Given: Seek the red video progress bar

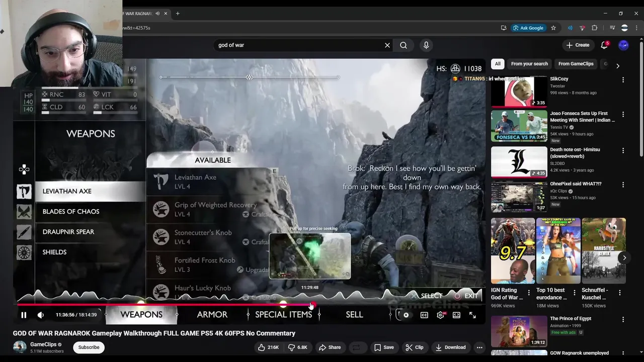Looking at the screenshot, I should tap(250, 305).
